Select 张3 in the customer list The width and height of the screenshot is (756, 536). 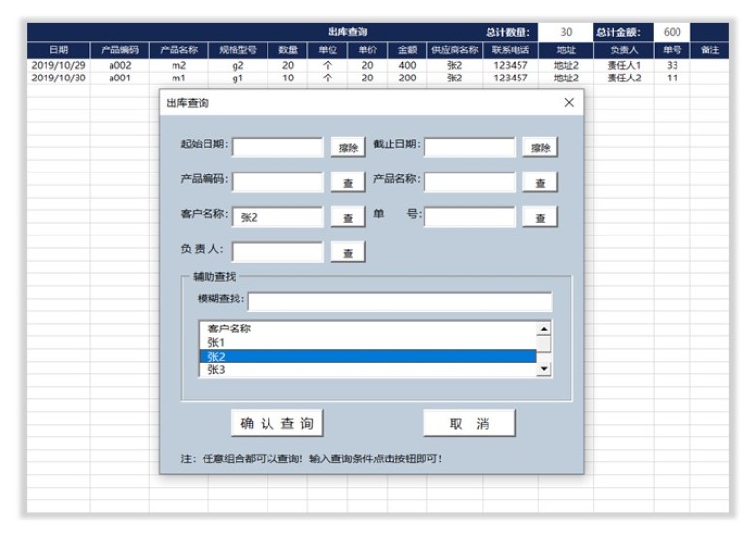(x=367, y=369)
